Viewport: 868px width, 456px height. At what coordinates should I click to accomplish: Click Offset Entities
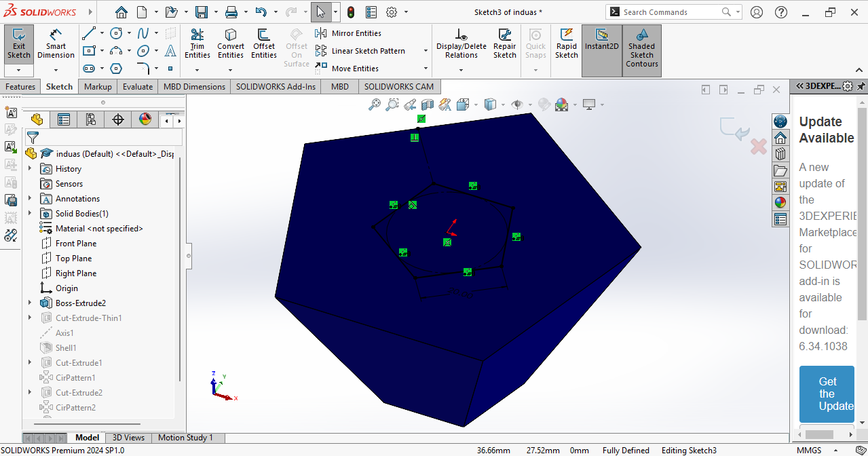coord(264,44)
